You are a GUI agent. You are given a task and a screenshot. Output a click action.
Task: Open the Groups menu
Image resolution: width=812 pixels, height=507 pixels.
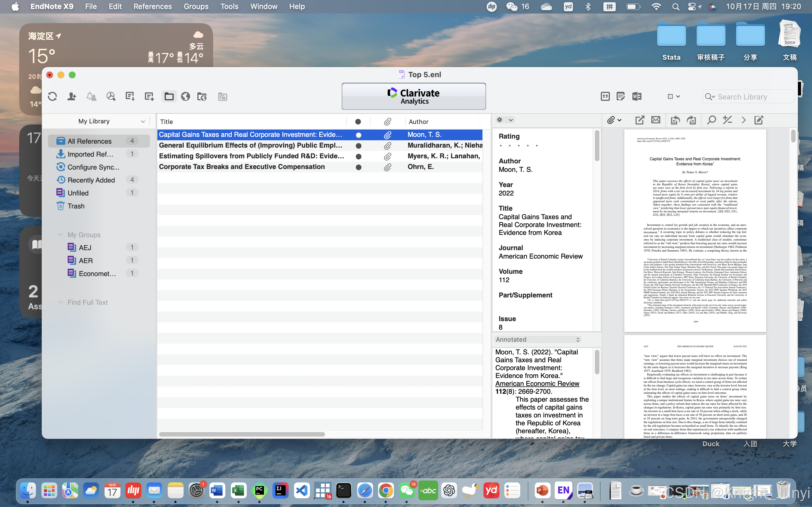click(x=196, y=6)
